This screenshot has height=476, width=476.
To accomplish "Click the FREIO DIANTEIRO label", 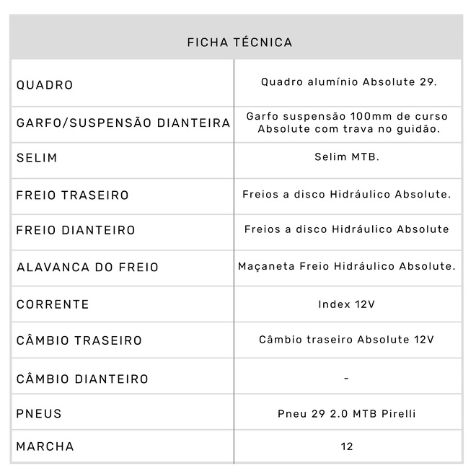I will pyautogui.click(x=76, y=231).
